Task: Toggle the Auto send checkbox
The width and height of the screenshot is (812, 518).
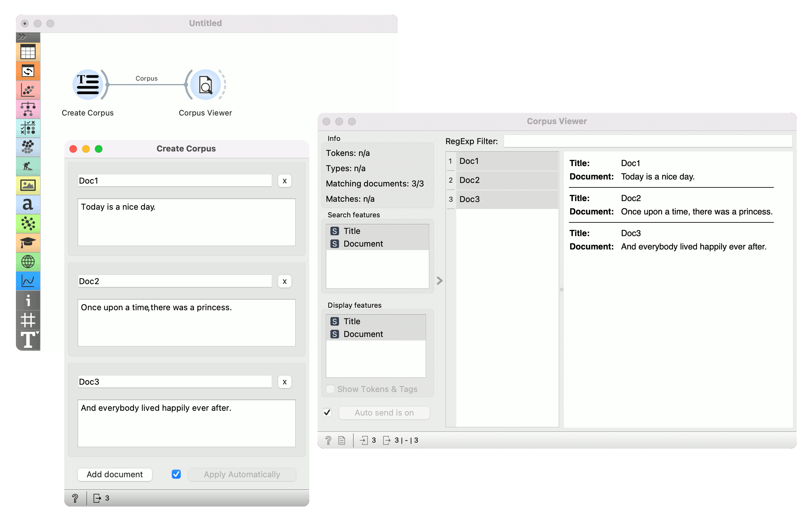Action: pyautogui.click(x=327, y=412)
